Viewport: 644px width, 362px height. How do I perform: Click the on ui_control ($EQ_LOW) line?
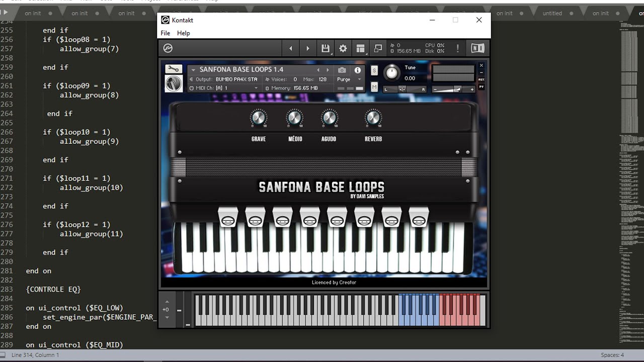[x=74, y=308]
